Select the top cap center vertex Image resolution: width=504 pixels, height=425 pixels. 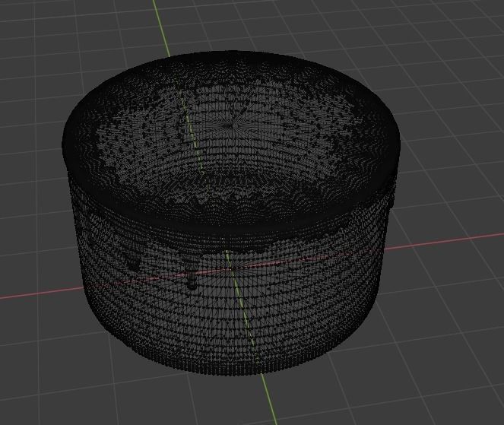click(x=230, y=125)
